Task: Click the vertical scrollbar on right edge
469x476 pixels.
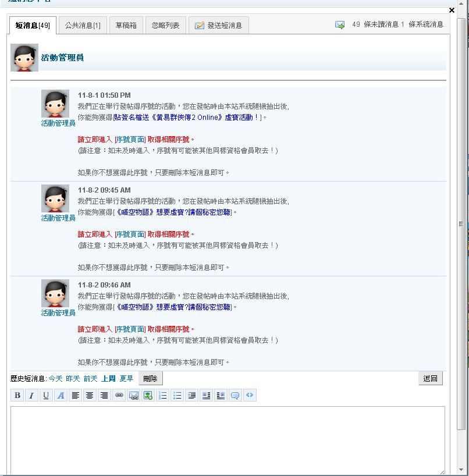Action: point(461,223)
